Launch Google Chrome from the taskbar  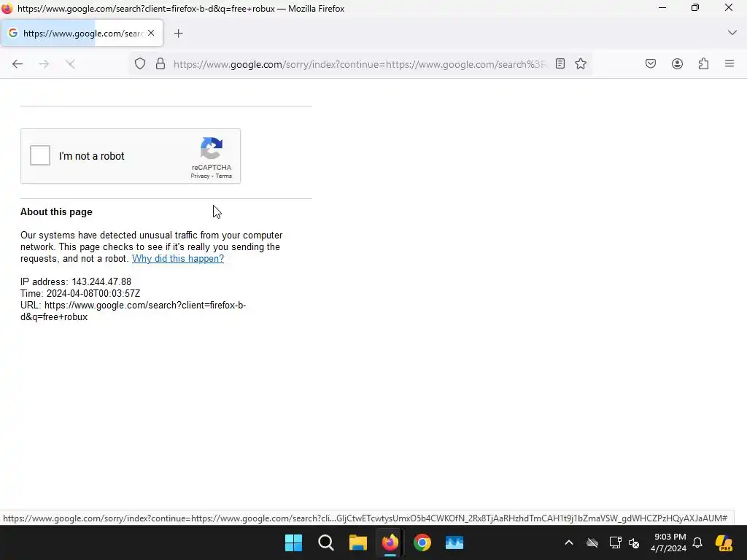pyautogui.click(x=422, y=542)
